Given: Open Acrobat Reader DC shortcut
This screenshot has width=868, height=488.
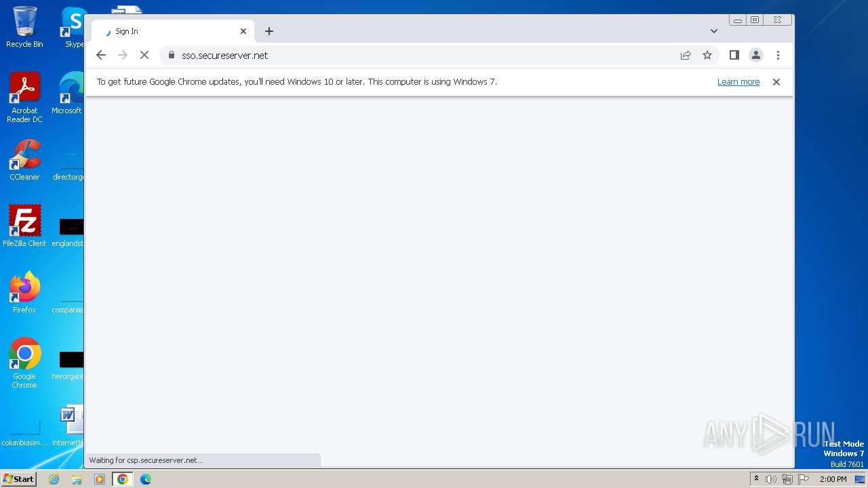Looking at the screenshot, I should 24,98.
